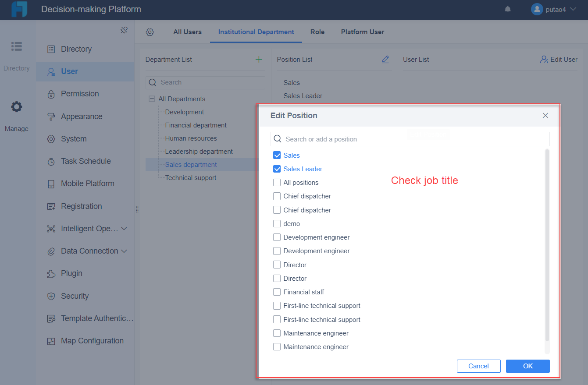
Task: Open the notification bell
Action: click(x=508, y=9)
